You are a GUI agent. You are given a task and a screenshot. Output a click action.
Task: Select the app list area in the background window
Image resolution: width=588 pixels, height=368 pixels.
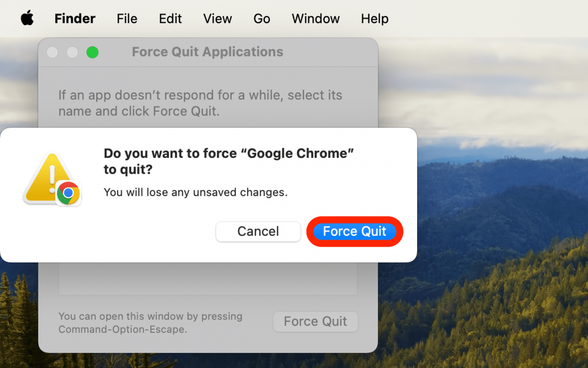208,278
